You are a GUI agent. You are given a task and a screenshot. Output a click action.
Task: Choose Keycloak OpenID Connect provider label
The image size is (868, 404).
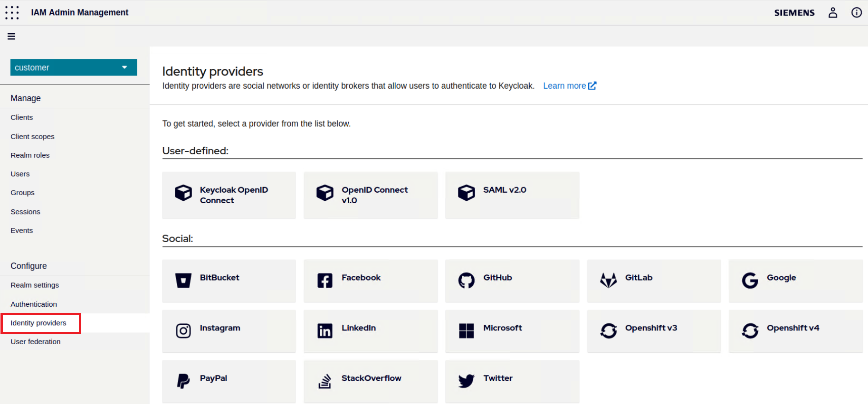click(234, 195)
